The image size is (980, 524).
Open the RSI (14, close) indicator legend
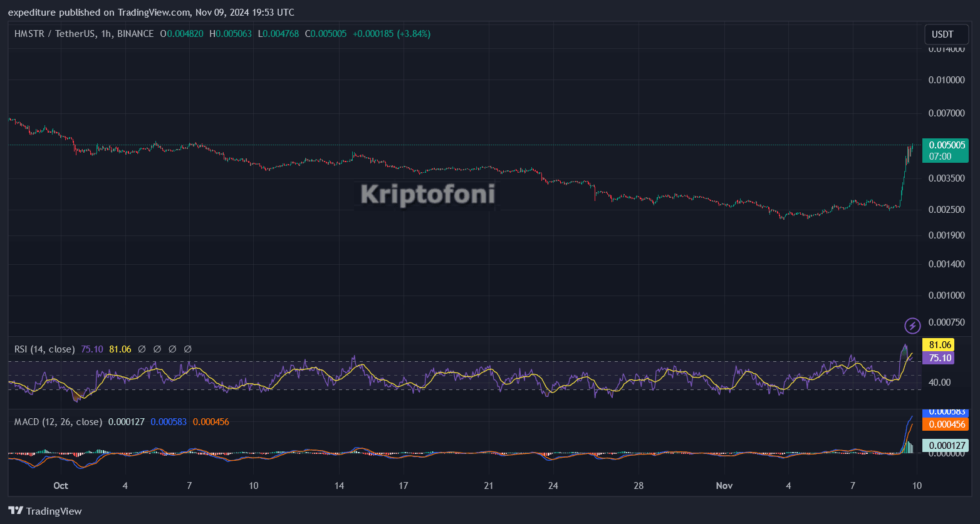click(44, 349)
